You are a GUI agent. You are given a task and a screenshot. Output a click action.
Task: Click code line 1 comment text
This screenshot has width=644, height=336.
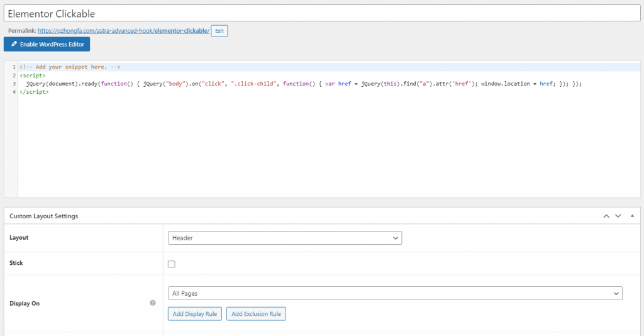(x=70, y=67)
